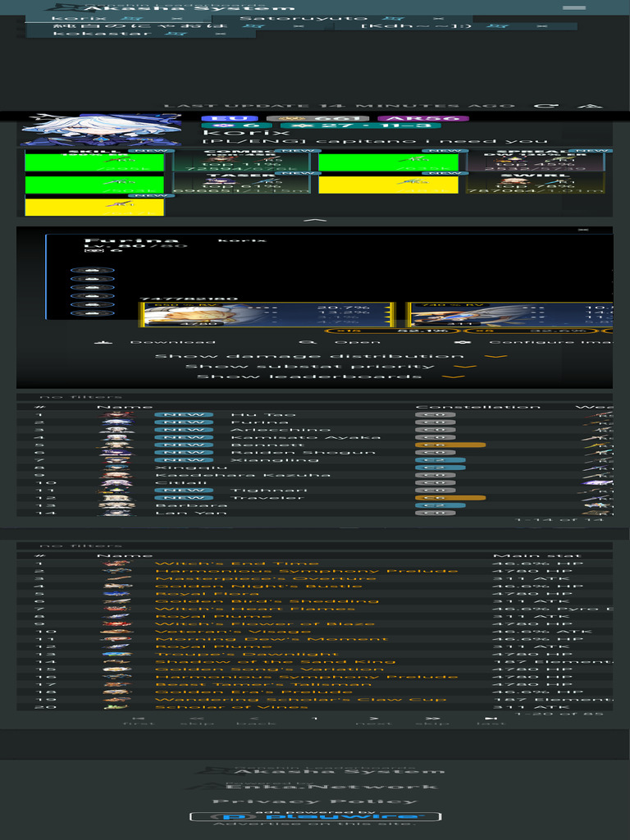Image resolution: width=630 pixels, height=840 pixels.
Task: Close the kokastar profile tab
Action: (x=220, y=34)
